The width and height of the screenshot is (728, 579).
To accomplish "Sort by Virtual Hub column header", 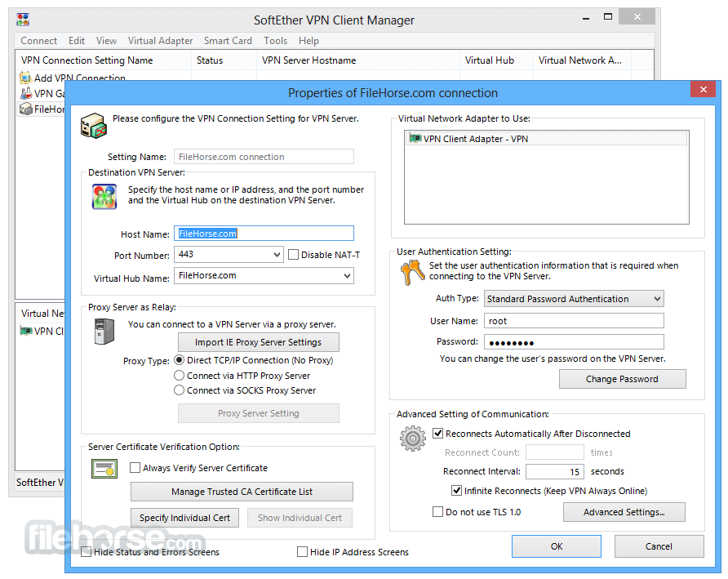I will [x=496, y=60].
